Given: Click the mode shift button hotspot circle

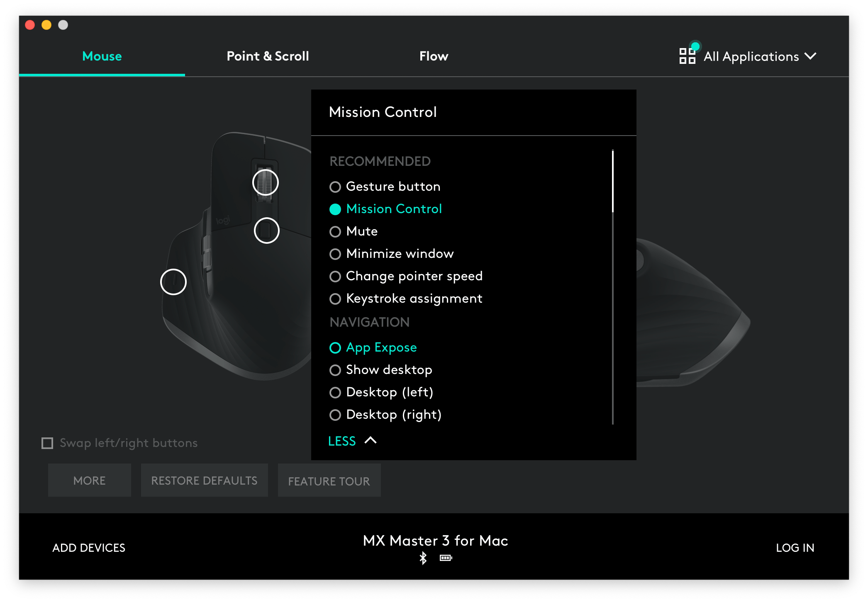Looking at the screenshot, I should point(266,231).
